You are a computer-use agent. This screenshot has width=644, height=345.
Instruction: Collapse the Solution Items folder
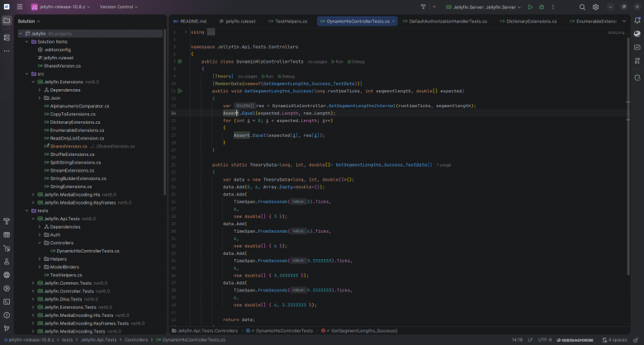[27, 41]
